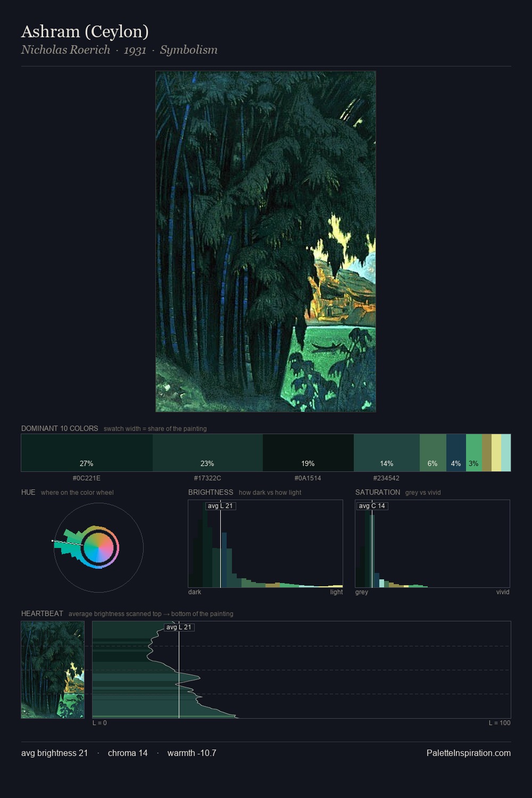The height and width of the screenshot is (798, 532).
Task: Click the 'grey' saturation axis label
Action: click(362, 592)
